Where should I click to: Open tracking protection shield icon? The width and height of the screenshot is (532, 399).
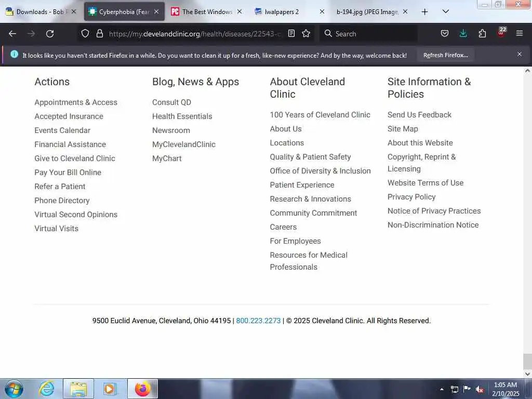(x=85, y=33)
